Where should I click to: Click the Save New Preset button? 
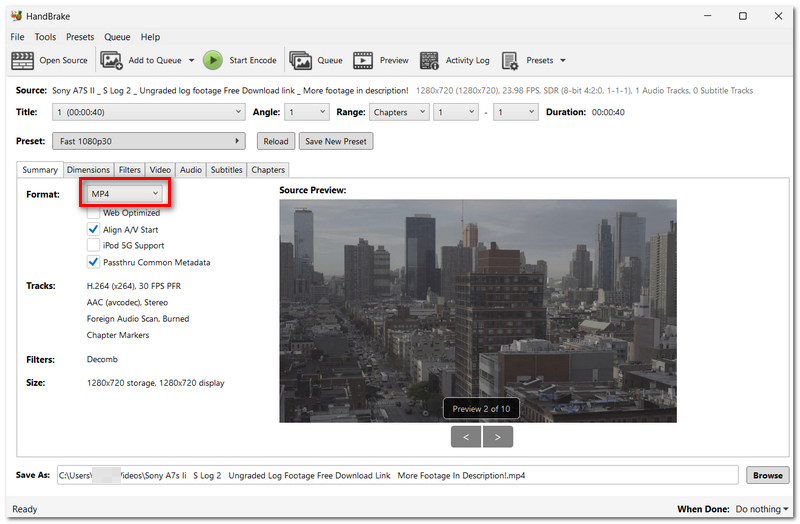[x=336, y=141]
